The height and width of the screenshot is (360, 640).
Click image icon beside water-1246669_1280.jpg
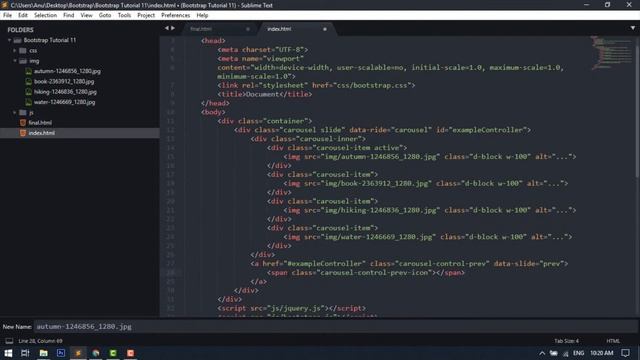(x=29, y=102)
